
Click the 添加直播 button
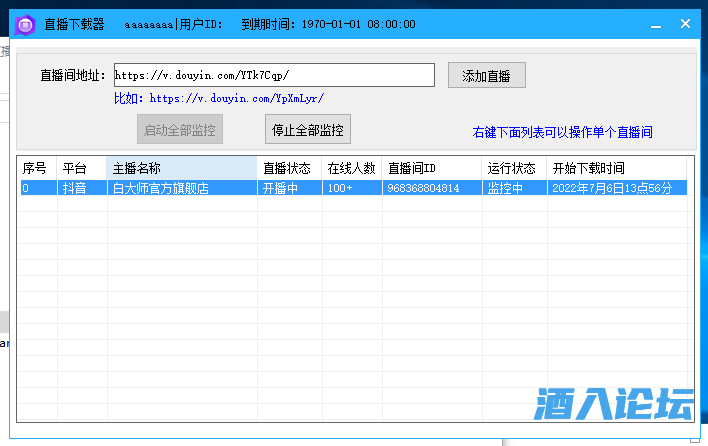[486, 75]
